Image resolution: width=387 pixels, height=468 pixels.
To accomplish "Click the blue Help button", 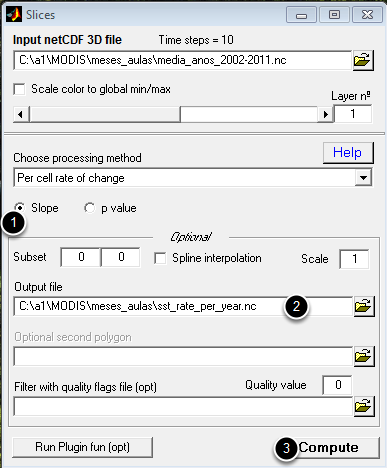I will coord(348,153).
